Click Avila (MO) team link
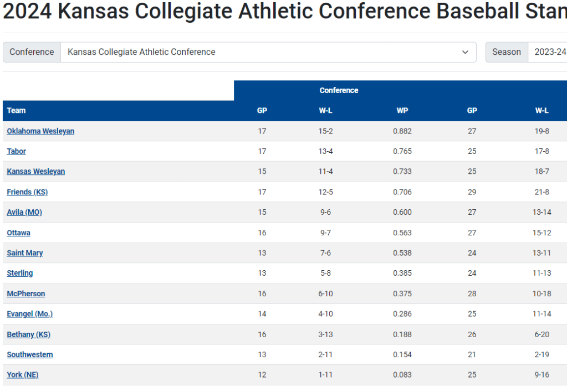This screenshot has height=392, width=567. coord(24,212)
